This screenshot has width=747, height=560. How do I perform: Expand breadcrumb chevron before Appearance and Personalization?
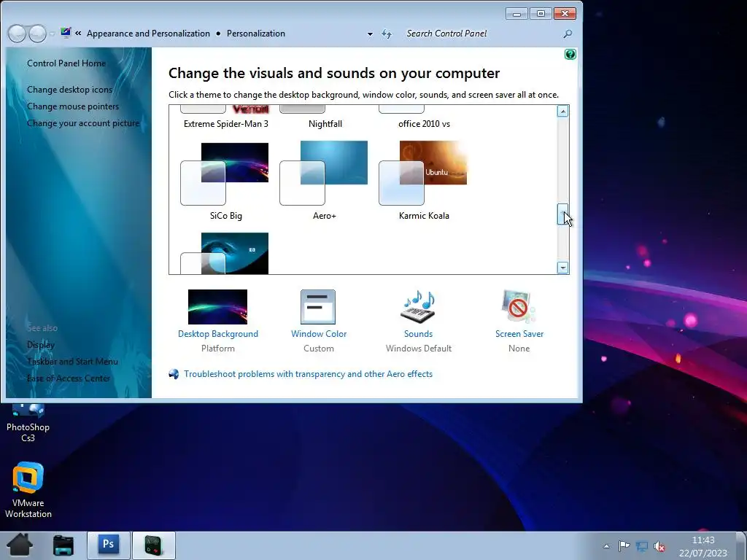(x=78, y=34)
